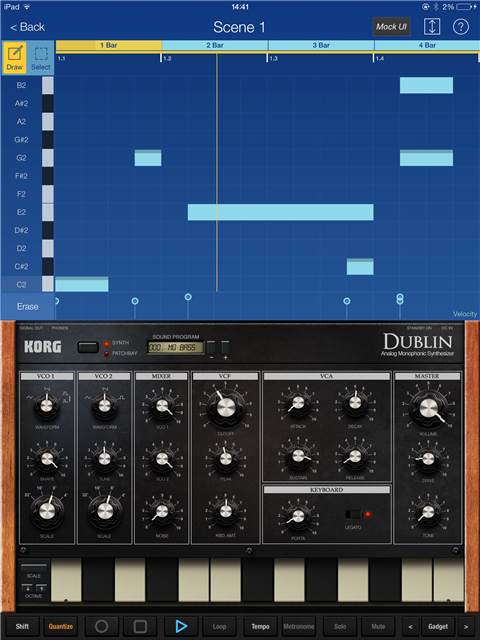Select the 3 Bar tab

pos(321,45)
